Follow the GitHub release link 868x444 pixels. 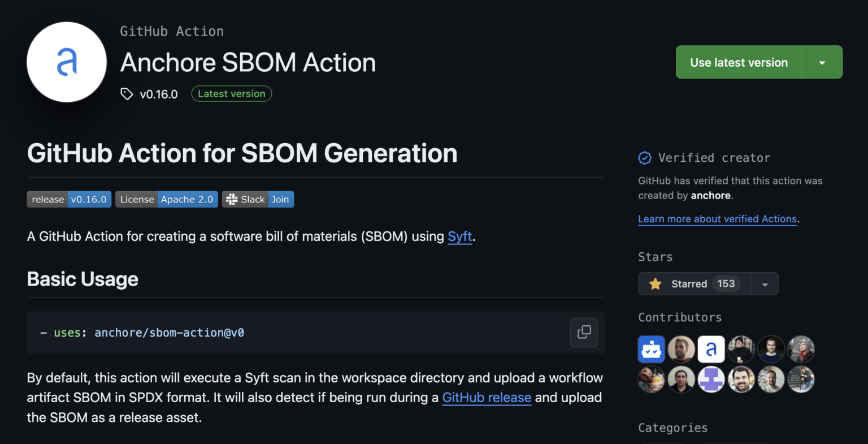click(x=487, y=397)
